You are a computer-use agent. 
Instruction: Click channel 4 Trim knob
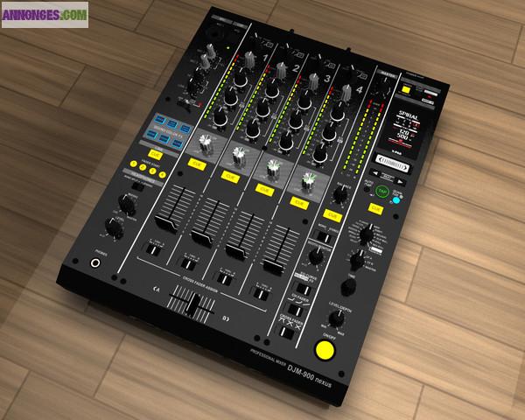pyautogui.click(x=346, y=92)
